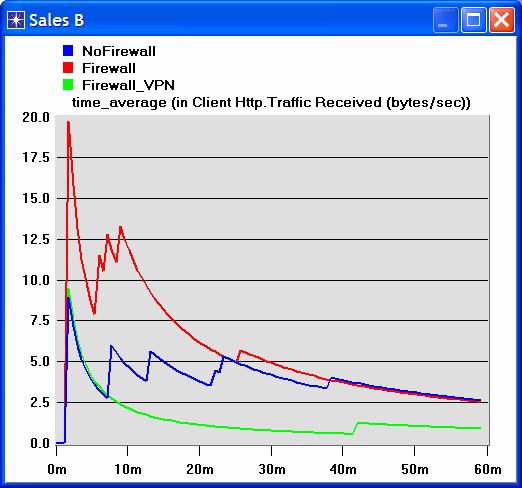The width and height of the screenshot is (522, 488).
Task: Select the Firewall legend label
Action: coord(109,68)
